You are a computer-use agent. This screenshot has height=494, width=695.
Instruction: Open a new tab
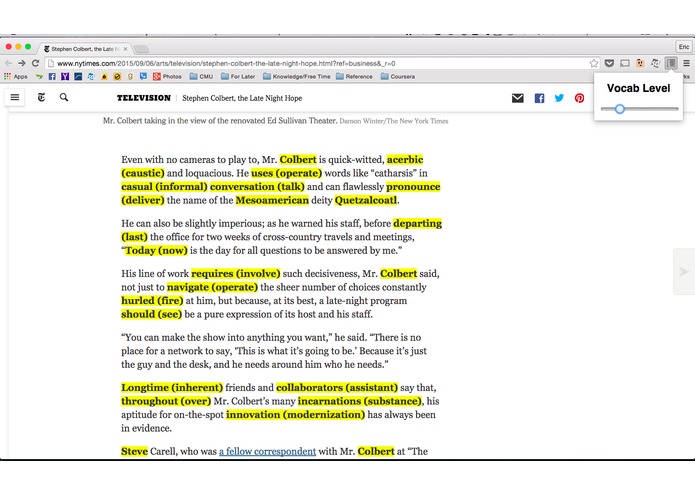[141, 49]
